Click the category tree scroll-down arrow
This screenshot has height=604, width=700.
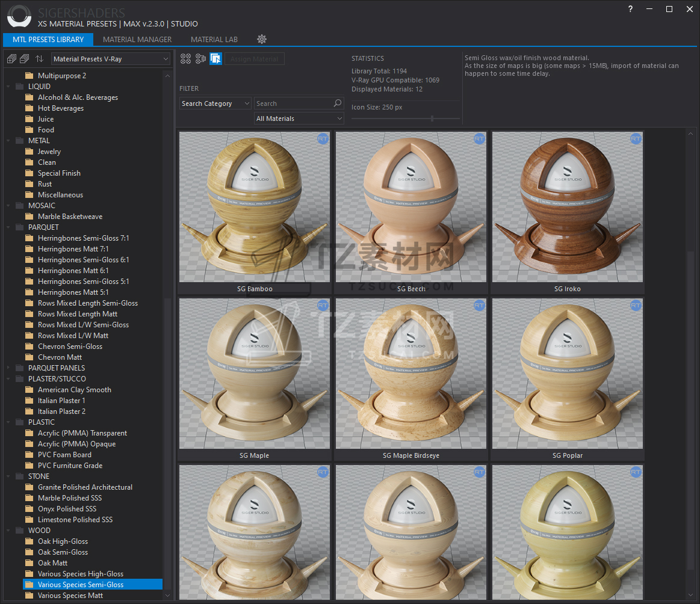[x=167, y=595]
